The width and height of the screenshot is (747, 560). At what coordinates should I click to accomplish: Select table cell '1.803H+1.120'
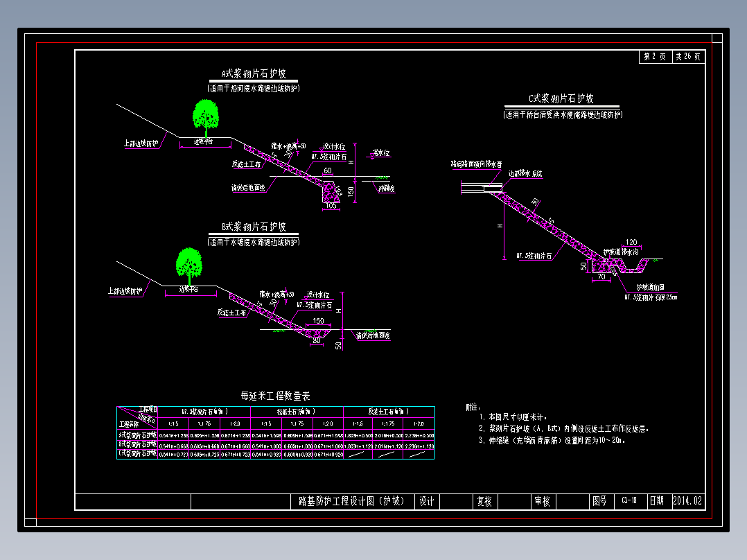point(359,446)
